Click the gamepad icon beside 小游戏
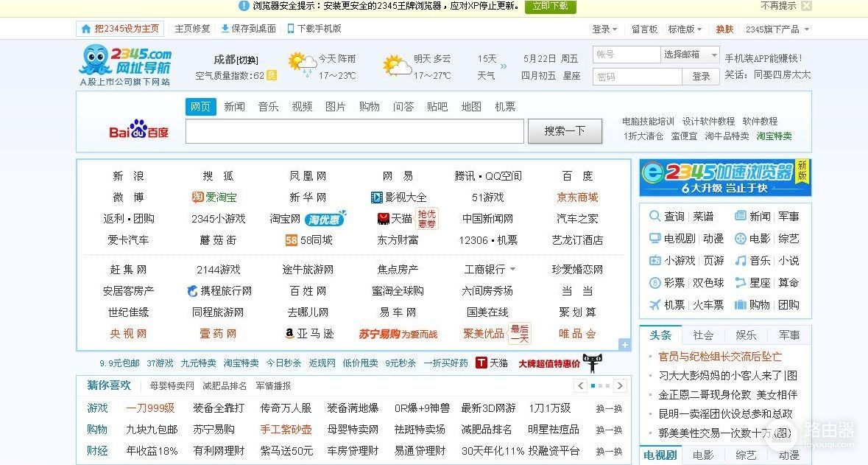Image resolution: width=868 pixels, height=465 pixels. pos(655,260)
